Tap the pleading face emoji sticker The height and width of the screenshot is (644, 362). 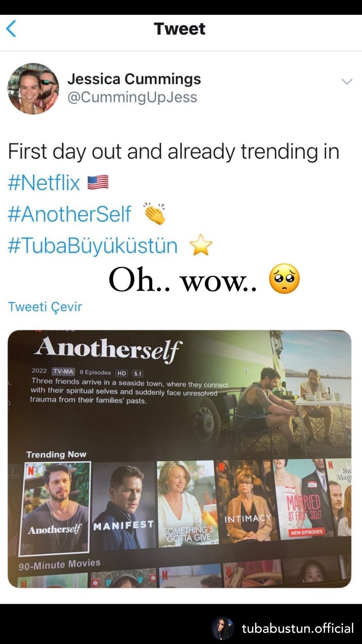pos(284,279)
